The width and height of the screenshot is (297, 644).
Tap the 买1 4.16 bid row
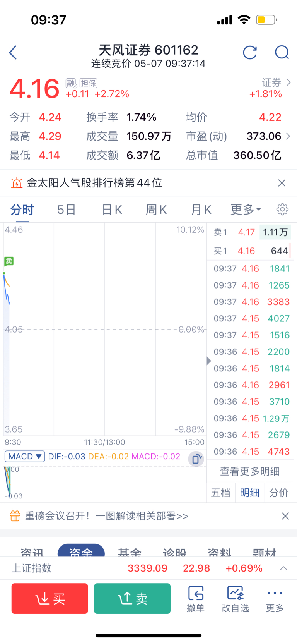[x=251, y=251]
